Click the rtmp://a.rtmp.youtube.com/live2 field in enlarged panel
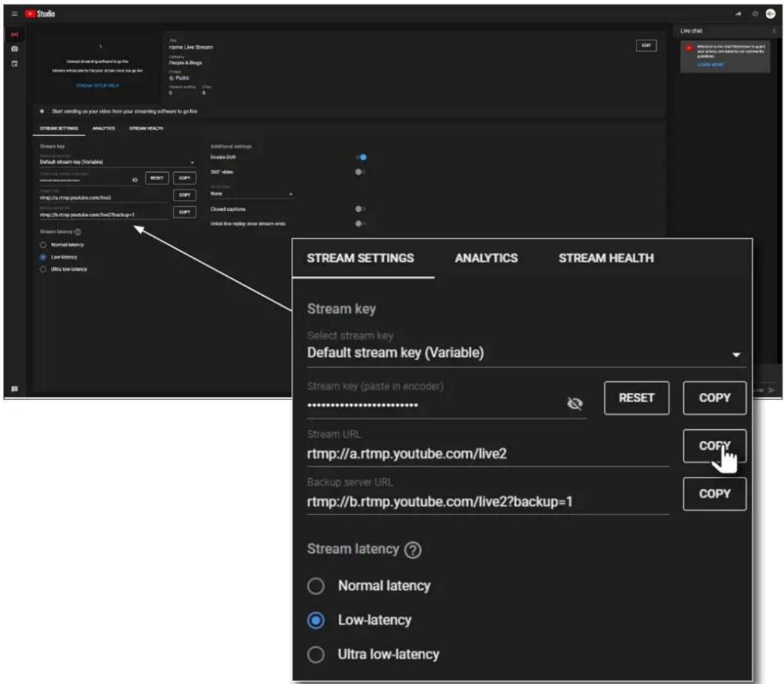 pos(488,454)
